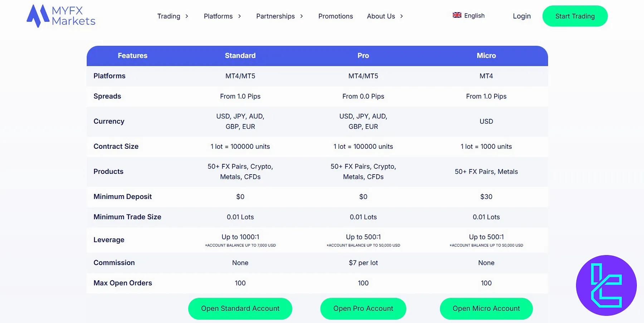Click the Micro minimum deposit '$30'
This screenshot has height=323, width=644.
click(x=486, y=197)
